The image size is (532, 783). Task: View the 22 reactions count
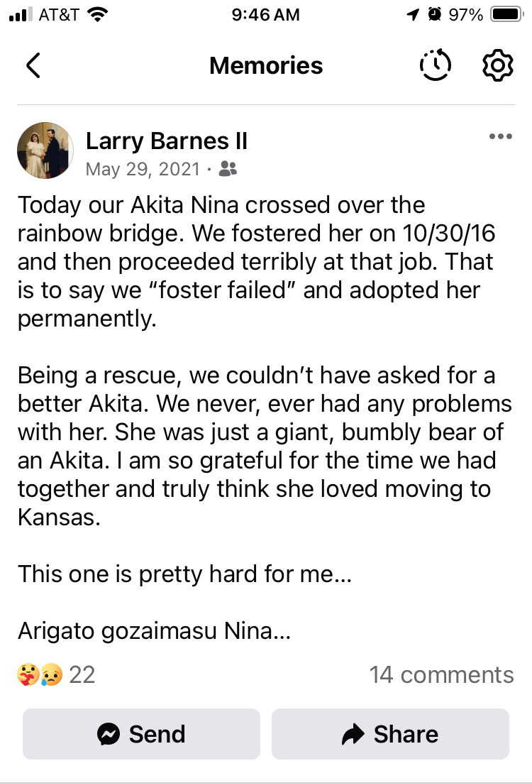82,674
